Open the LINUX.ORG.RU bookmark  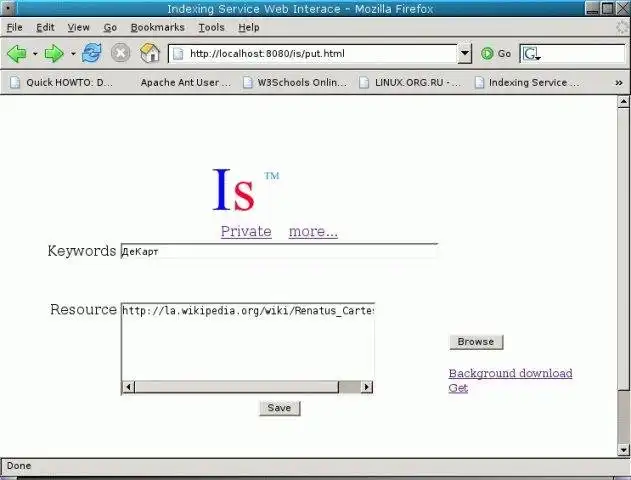[x=411, y=82]
